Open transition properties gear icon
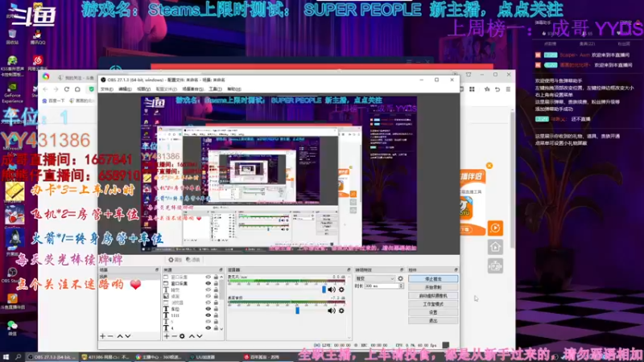Screen dimensions: 644x362 [400, 278]
